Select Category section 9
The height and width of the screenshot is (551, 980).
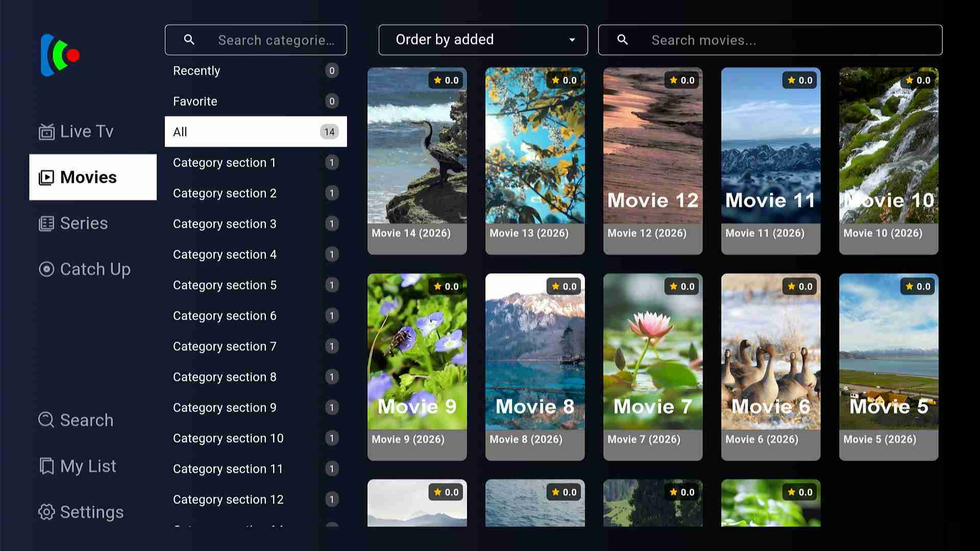coord(256,407)
